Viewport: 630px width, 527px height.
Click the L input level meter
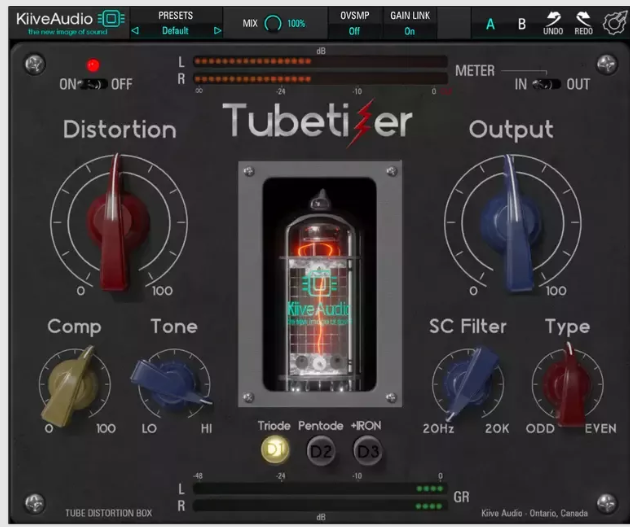pyautogui.click(x=320, y=61)
